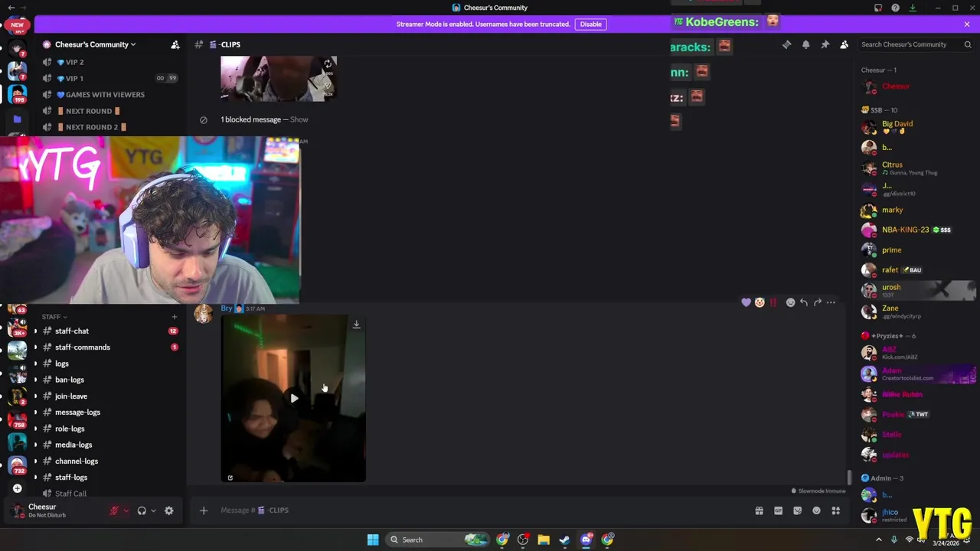The width and height of the screenshot is (980, 551).
Task: Expand threads arrow beside ban-logs
Action: click(x=35, y=380)
